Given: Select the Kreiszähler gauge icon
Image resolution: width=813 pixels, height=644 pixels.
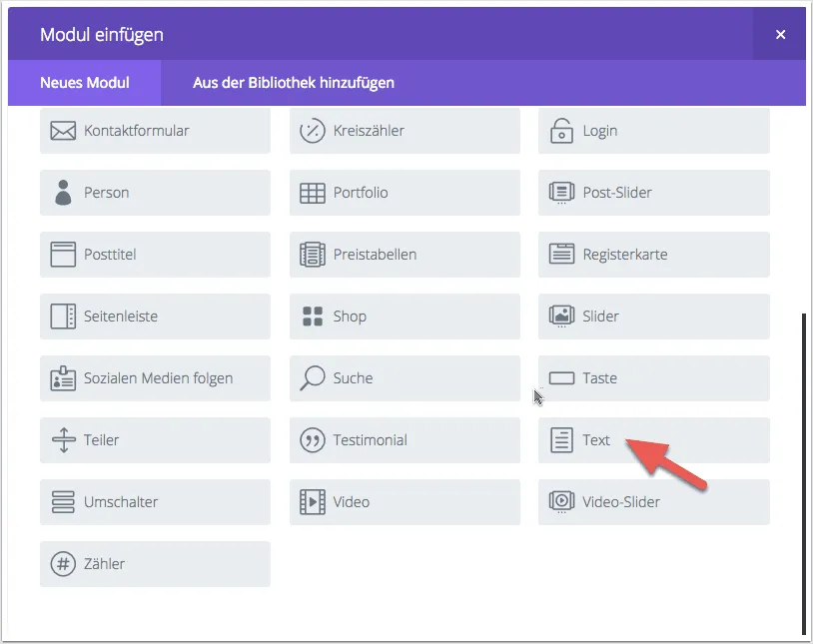Looking at the screenshot, I should coord(313,131).
